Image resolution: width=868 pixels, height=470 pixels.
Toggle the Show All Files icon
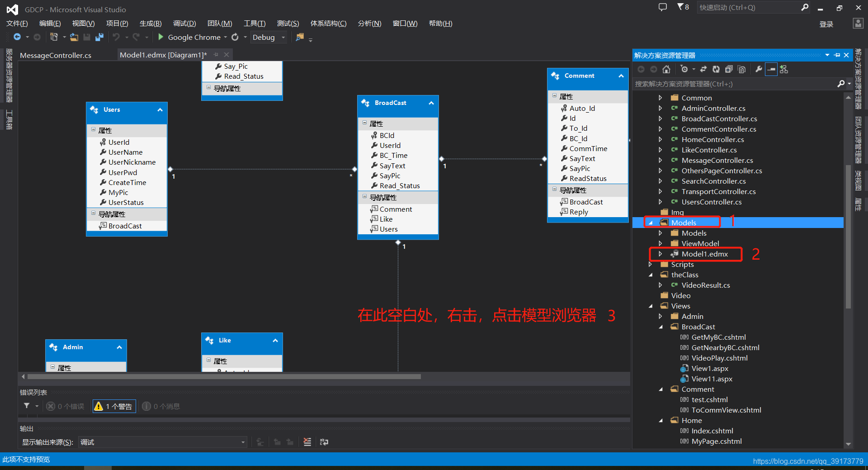point(741,69)
